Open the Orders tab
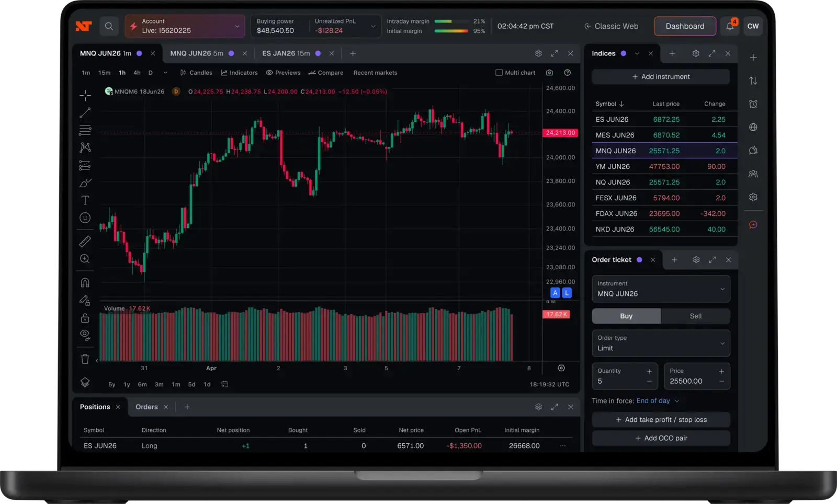 coord(146,407)
